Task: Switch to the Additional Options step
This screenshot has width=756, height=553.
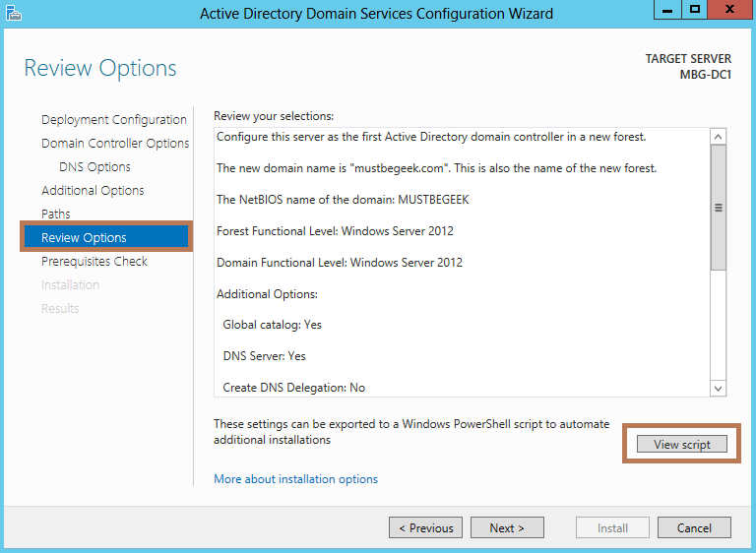Action: [93, 191]
